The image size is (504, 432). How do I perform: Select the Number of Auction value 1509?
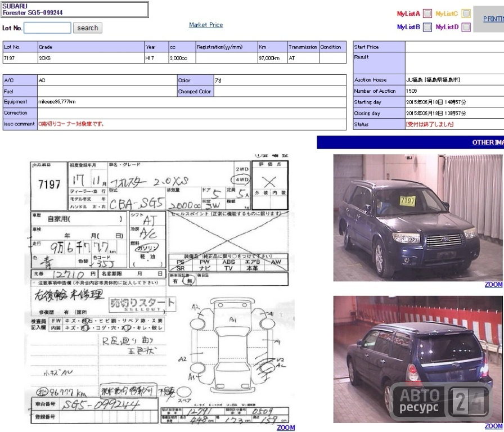point(411,91)
